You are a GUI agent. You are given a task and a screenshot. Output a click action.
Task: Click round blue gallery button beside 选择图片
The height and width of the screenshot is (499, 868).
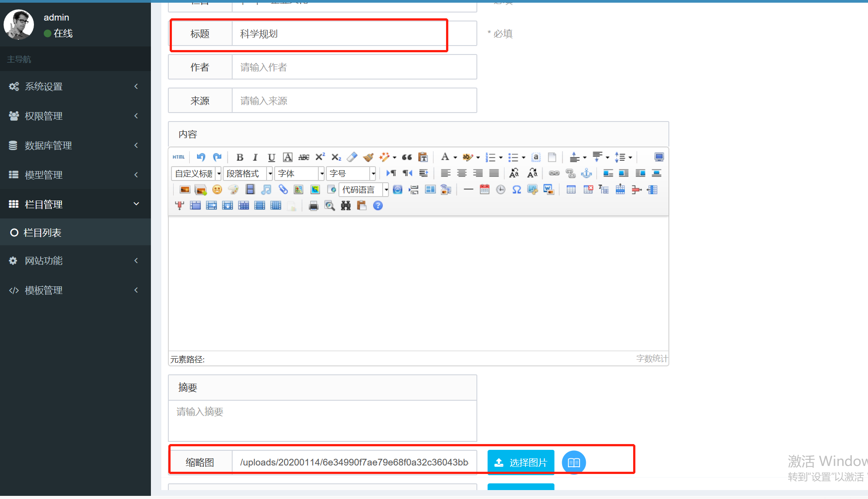(x=574, y=462)
